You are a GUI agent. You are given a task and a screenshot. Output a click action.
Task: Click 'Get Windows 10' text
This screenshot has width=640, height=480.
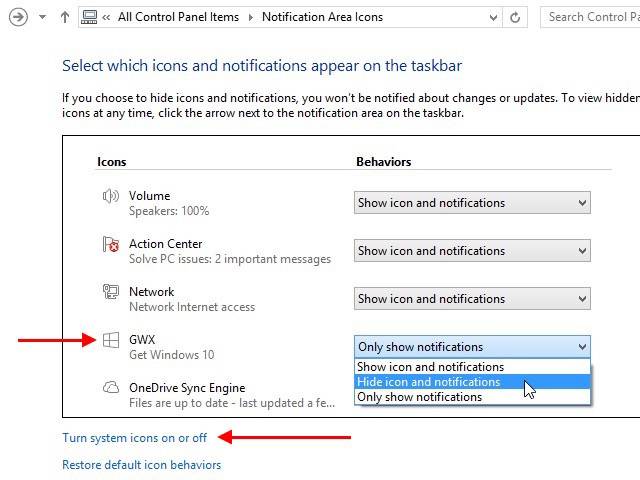(171, 355)
